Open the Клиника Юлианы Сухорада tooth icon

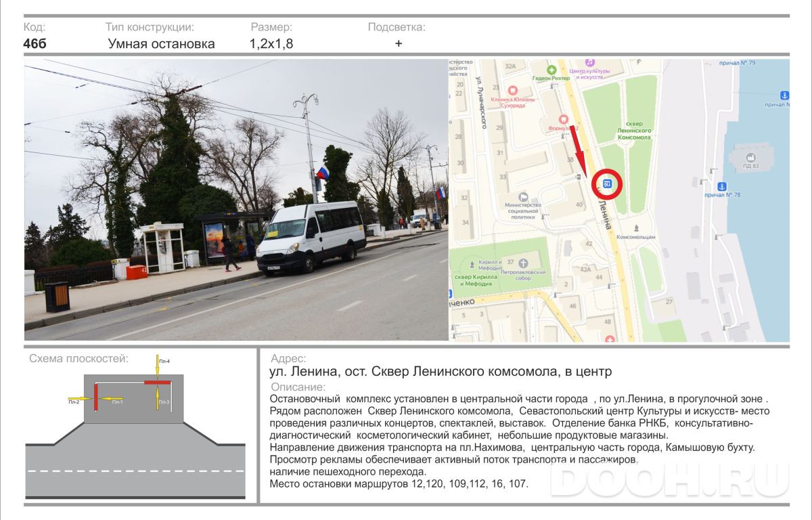pyautogui.click(x=512, y=89)
